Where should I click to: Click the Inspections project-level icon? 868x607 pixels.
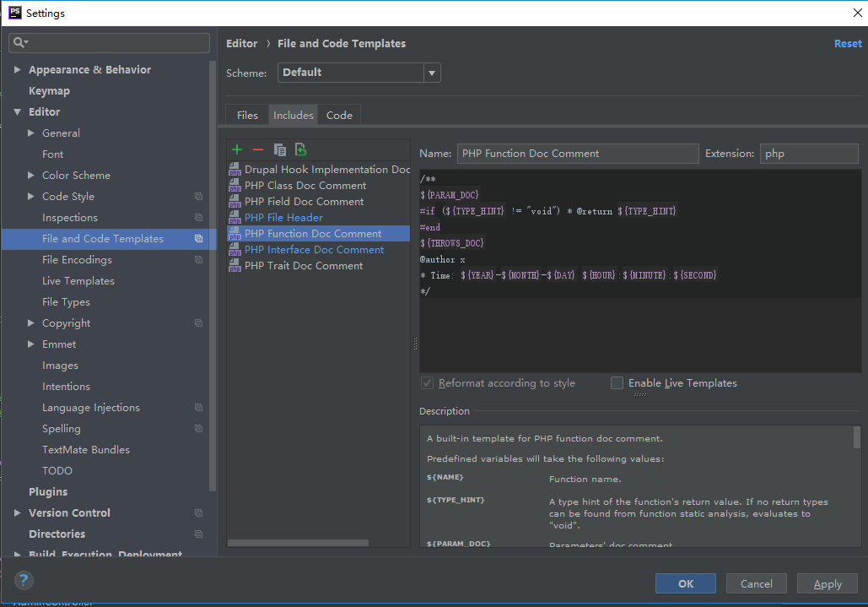click(x=199, y=218)
